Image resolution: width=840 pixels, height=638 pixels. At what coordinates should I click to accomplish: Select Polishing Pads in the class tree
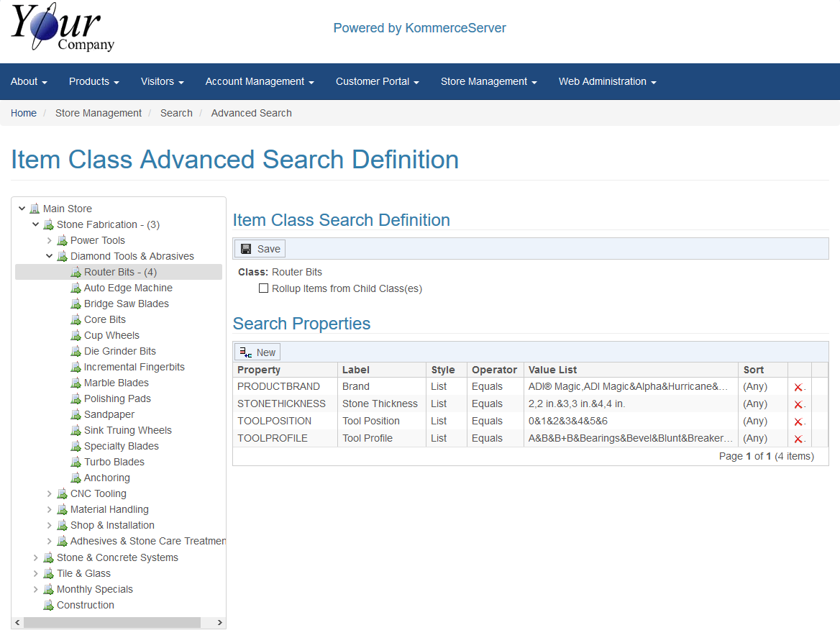[x=117, y=398]
